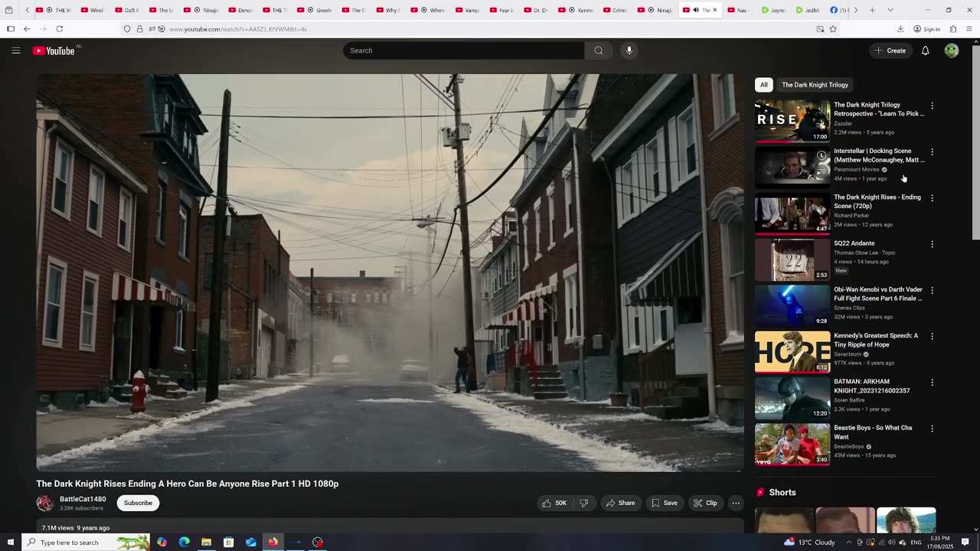980x551 pixels.
Task: Switch to the 'Vamp' browser tab
Action: [x=469, y=10]
